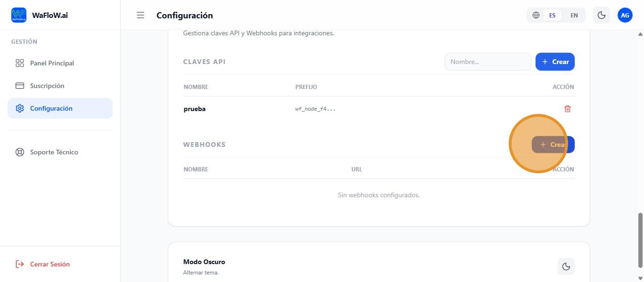Click the globe language icon
644x282 pixels.
point(536,15)
